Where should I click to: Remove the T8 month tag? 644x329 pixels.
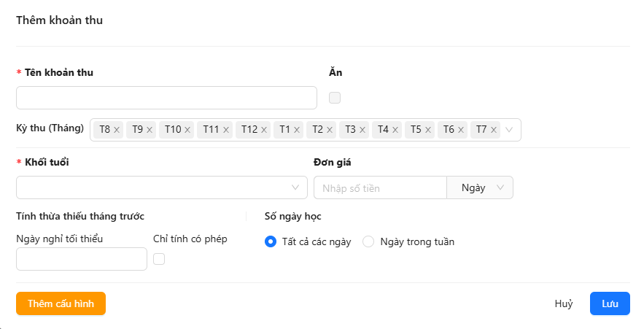(x=117, y=130)
